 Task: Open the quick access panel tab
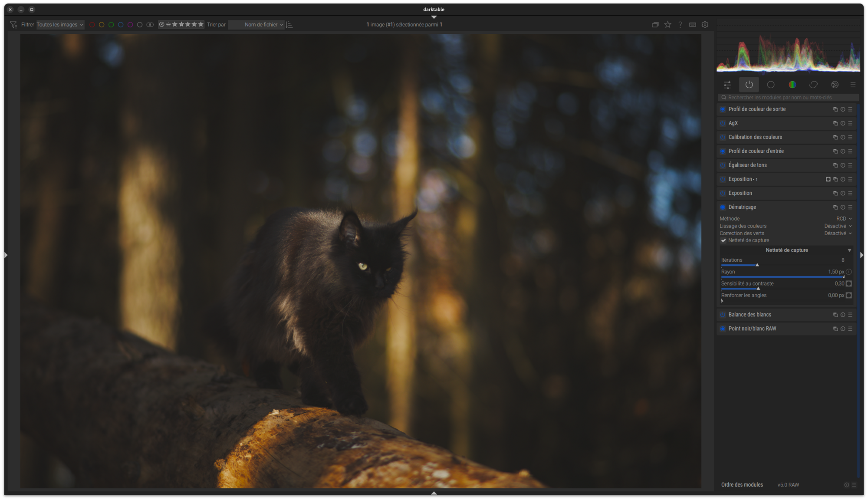(727, 85)
